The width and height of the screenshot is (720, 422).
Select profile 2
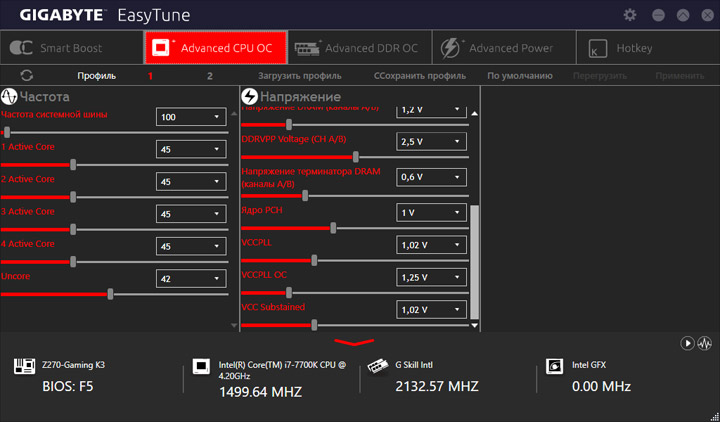[x=210, y=76]
